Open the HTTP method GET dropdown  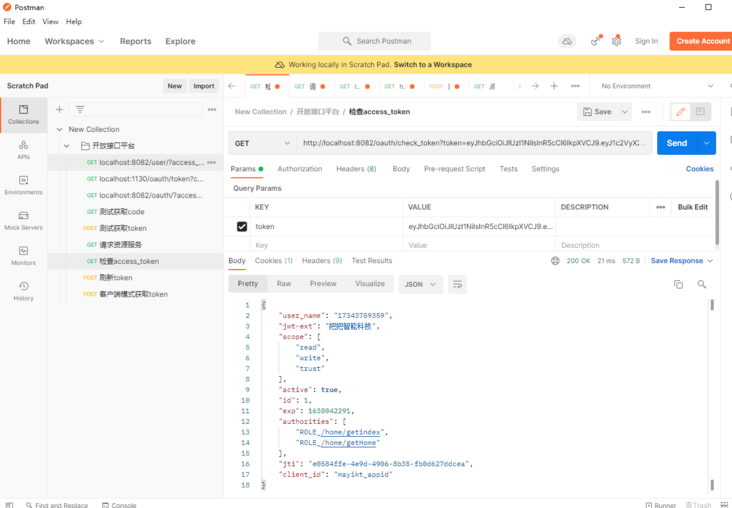click(262, 143)
